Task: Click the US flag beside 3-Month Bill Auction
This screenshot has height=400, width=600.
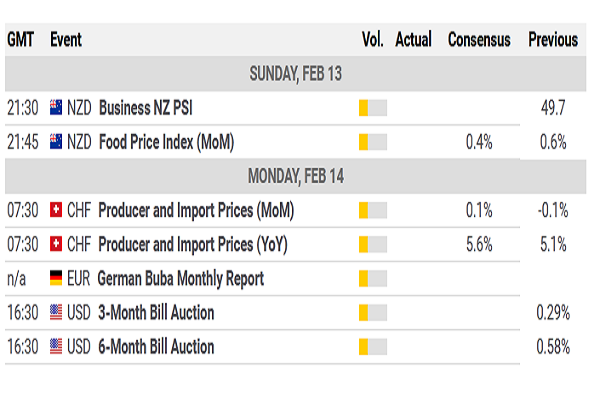Action: (x=55, y=313)
